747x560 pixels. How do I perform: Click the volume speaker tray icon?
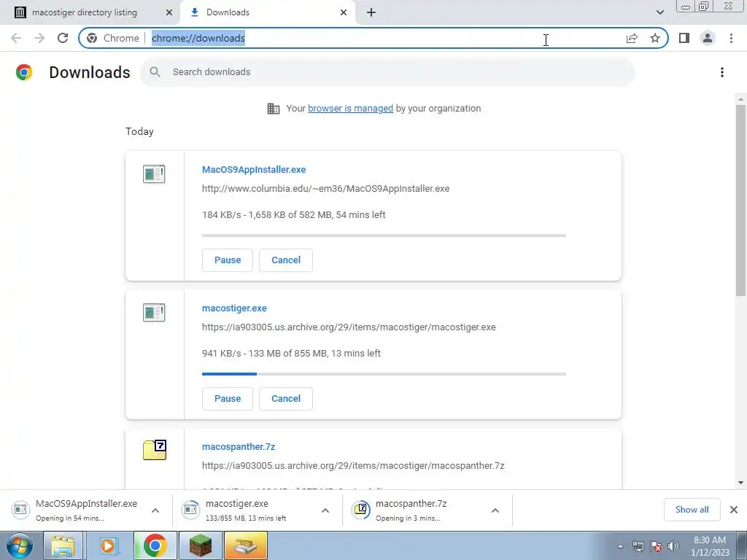click(x=673, y=546)
